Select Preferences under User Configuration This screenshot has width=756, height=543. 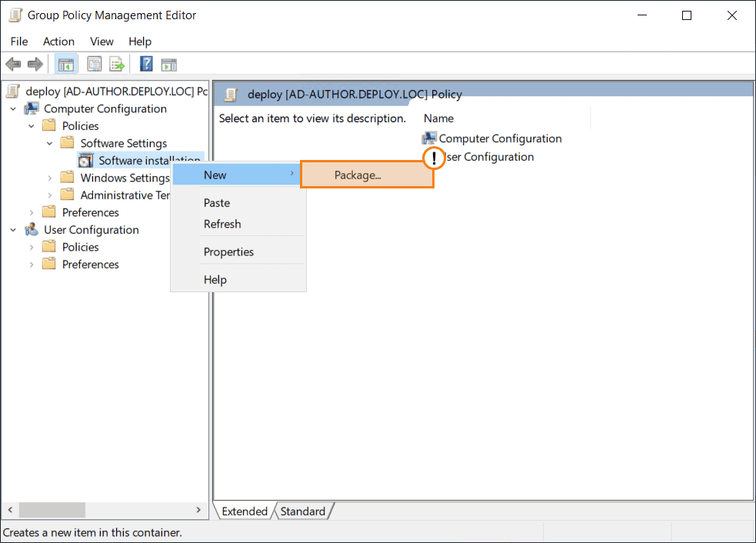pyautogui.click(x=90, y=265)
